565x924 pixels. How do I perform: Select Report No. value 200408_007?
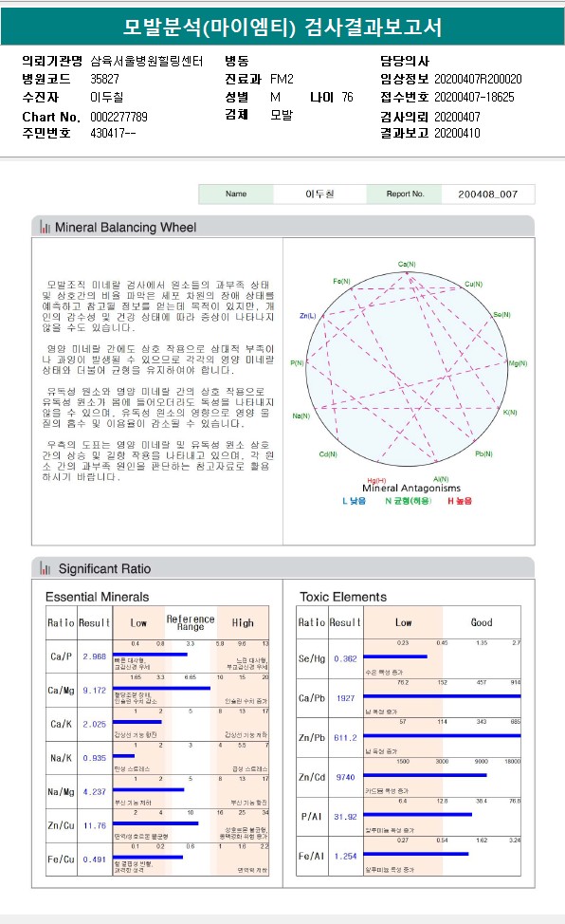coord(488,194)
